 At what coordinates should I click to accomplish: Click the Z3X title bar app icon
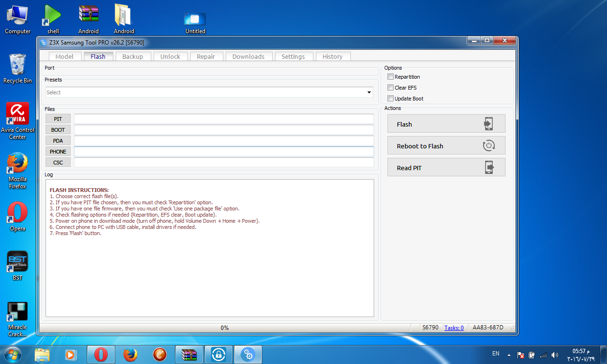click(x=44, y=42)
